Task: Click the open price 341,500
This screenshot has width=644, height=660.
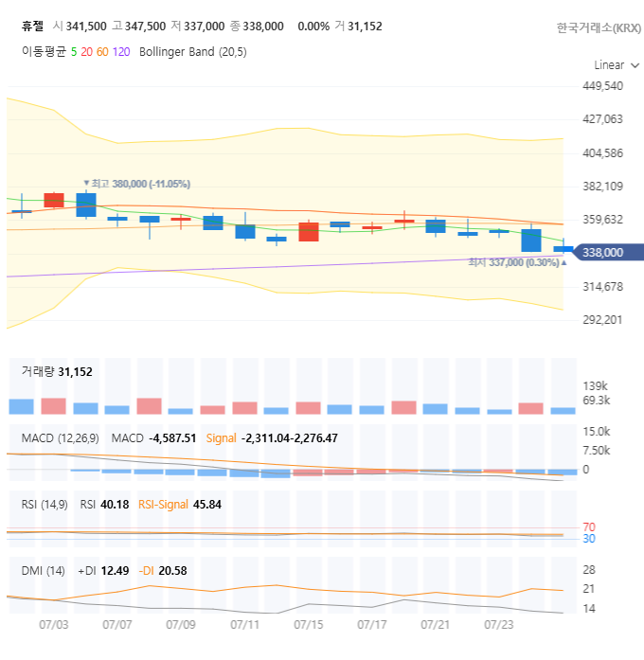Action: pos(86,27)
